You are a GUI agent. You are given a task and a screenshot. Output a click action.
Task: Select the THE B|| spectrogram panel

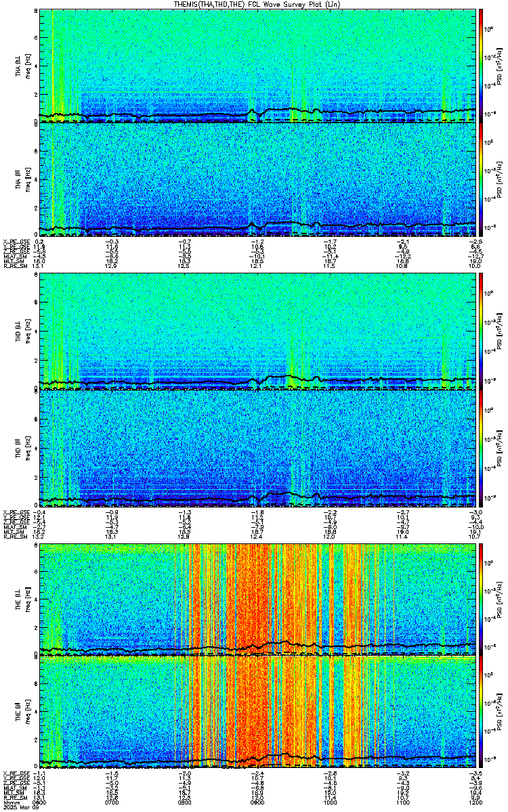point(258,713)
